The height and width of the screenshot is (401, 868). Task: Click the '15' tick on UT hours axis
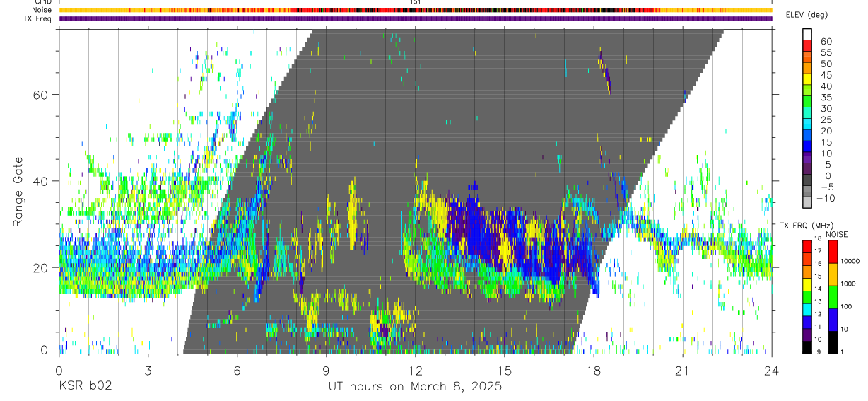pyautogui.click(x=504, y=371)
